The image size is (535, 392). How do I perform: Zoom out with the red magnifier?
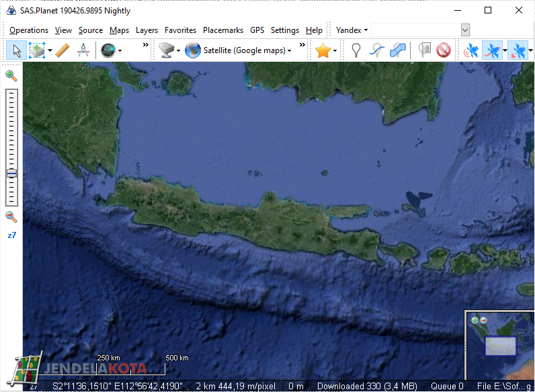point(11,217)
